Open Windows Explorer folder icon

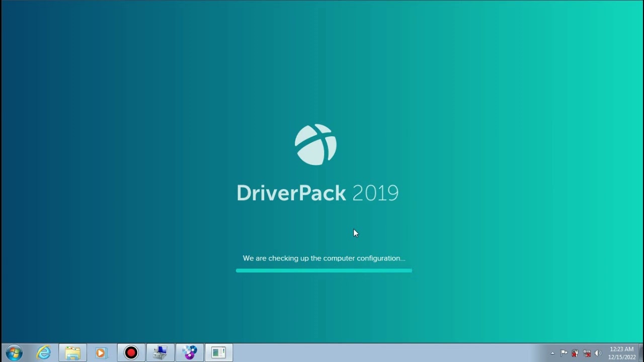tap(73, 353)
